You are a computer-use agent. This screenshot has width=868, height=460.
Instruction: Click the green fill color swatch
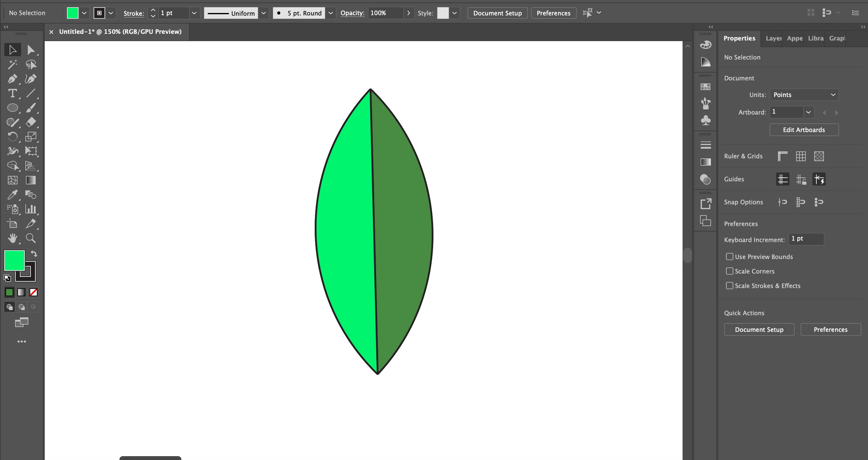point(14,260)
